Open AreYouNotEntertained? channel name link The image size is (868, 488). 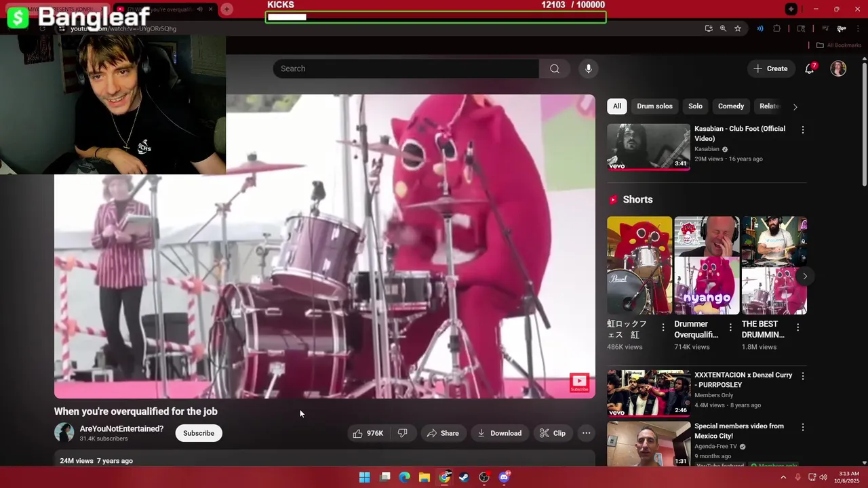click(x=121, y=429)
